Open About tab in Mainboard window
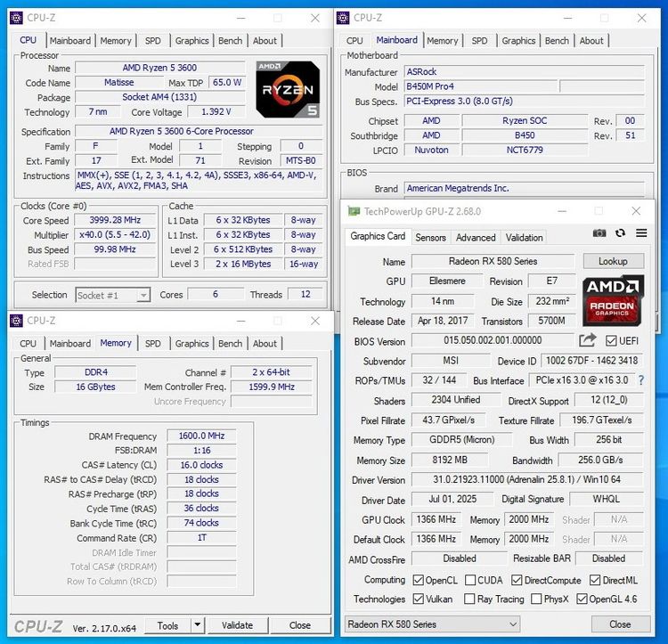The image size is (668, 644). pos(591,41)
